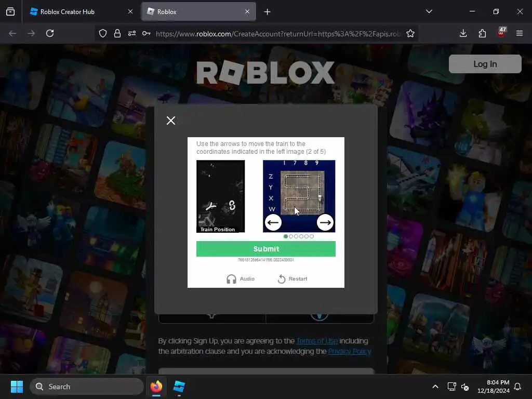Open the downloads panel
The image size is (532, 399).
[x=463, y=33]
